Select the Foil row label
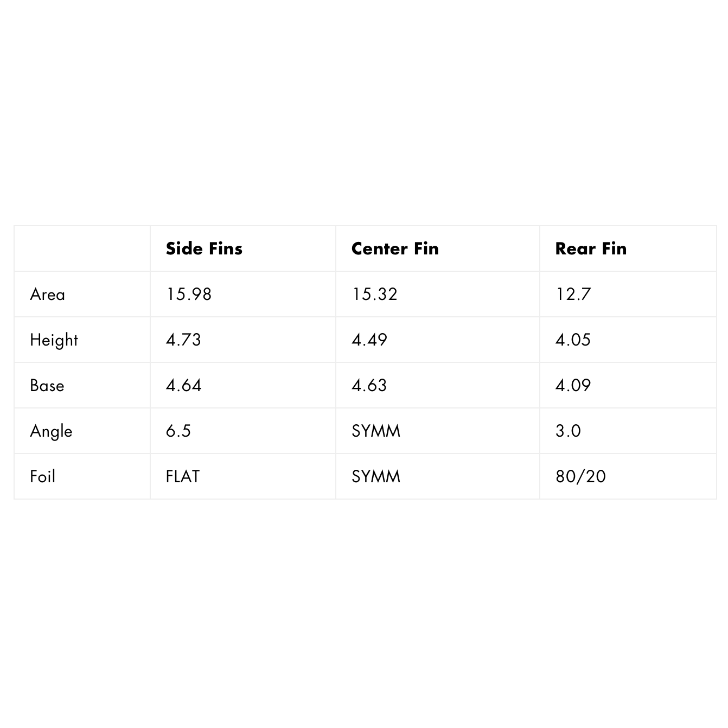The height and width of the screenshot is (728, 728). (43, 477)
